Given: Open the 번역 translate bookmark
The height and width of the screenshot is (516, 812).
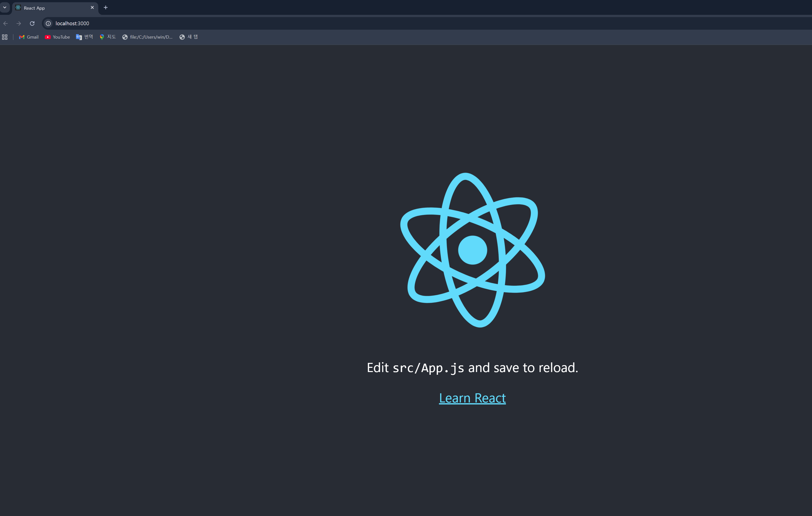Looking at the screenshot, I should [85, 37].
